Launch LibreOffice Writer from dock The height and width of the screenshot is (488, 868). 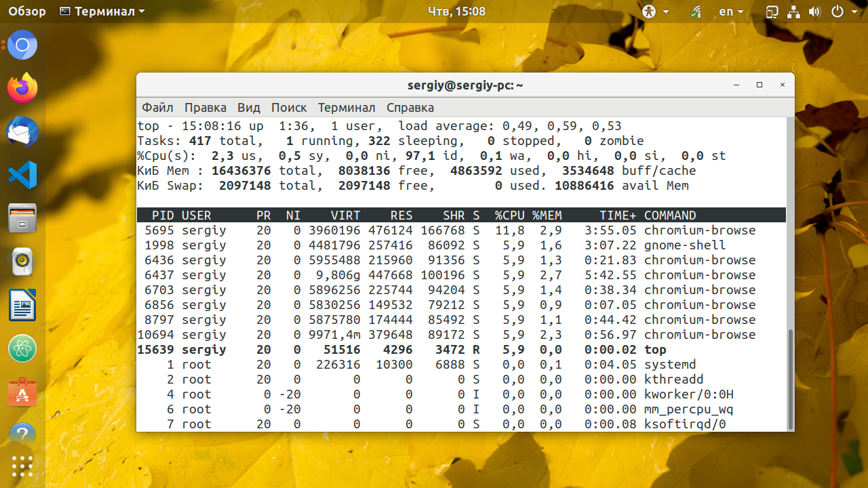pyautogui.click(x=22, y=305)
